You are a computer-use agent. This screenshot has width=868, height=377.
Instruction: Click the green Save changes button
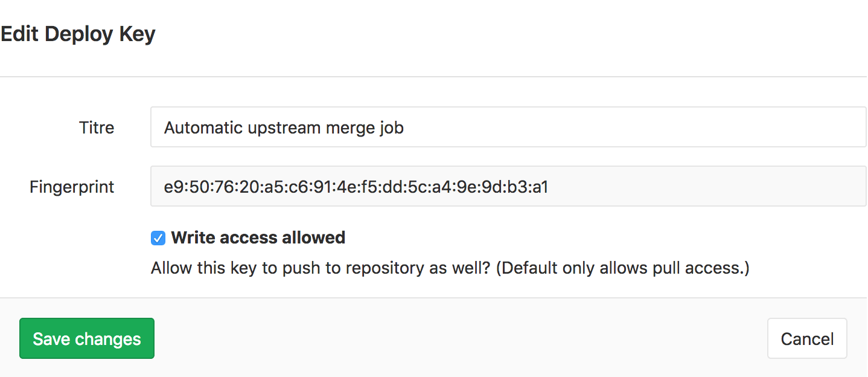pos(86,338)
